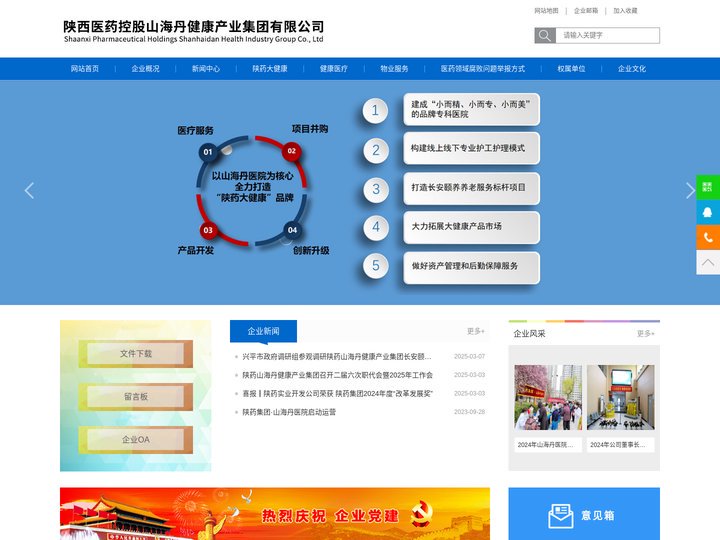Screen dimensions: 720x540
Task: Click the 留言板 button
Action: 135,396
